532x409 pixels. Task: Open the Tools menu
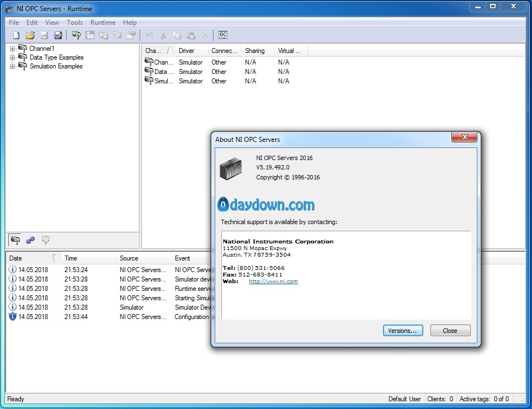[75, 23]
